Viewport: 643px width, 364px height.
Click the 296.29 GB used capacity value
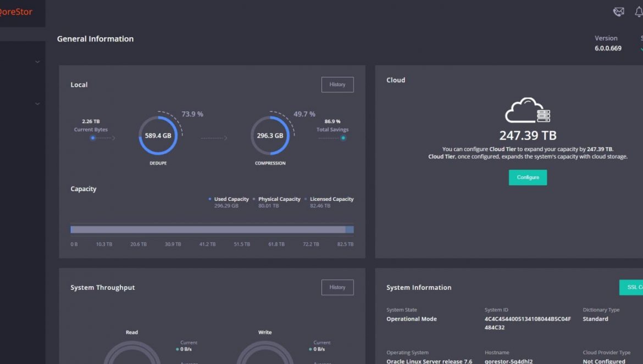tap(226, 205)
